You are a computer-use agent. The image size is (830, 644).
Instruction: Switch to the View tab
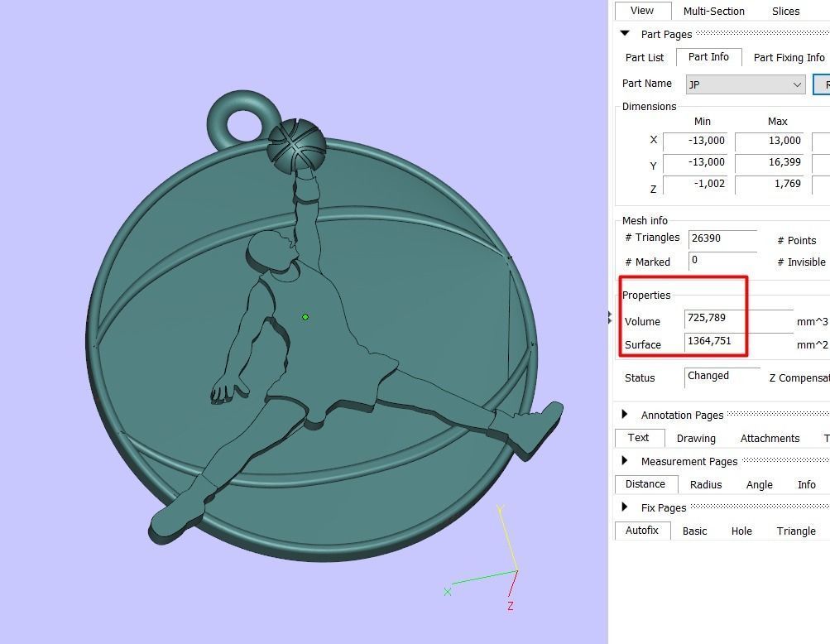(642, 11)
